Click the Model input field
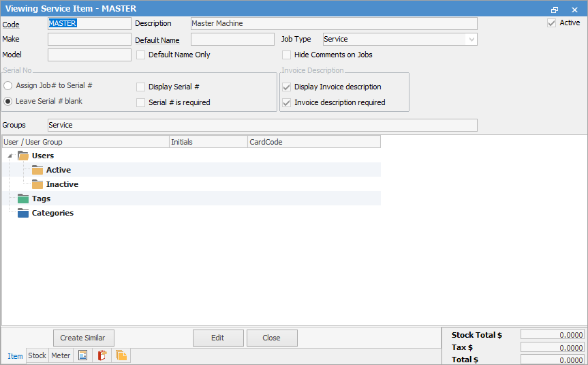Screen dimensions: 588x365 click(89, 55)
